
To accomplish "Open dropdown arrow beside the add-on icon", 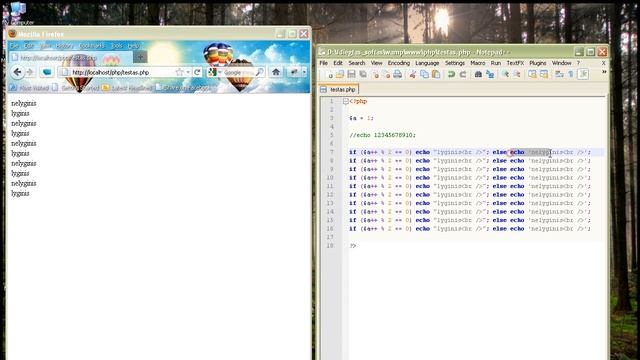I will click(304, 72).
